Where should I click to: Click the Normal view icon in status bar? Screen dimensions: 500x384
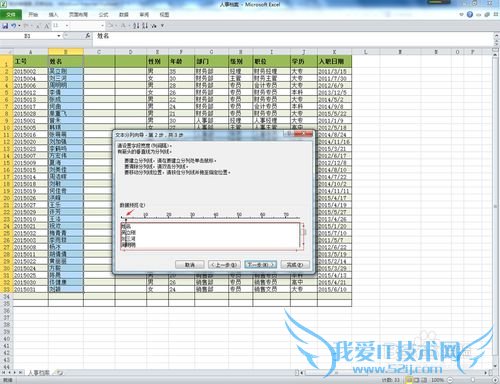(x=409, y=380)
